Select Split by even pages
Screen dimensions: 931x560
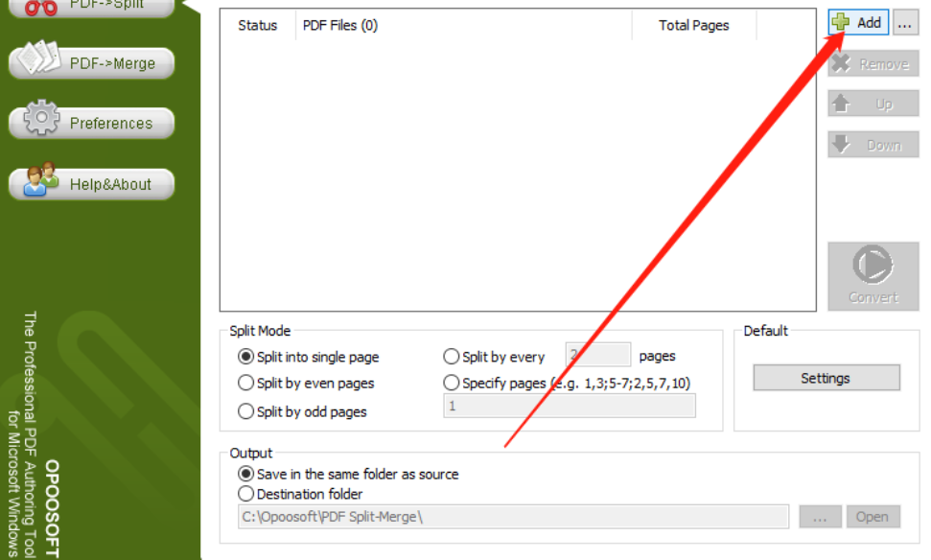tap(306, 383)
